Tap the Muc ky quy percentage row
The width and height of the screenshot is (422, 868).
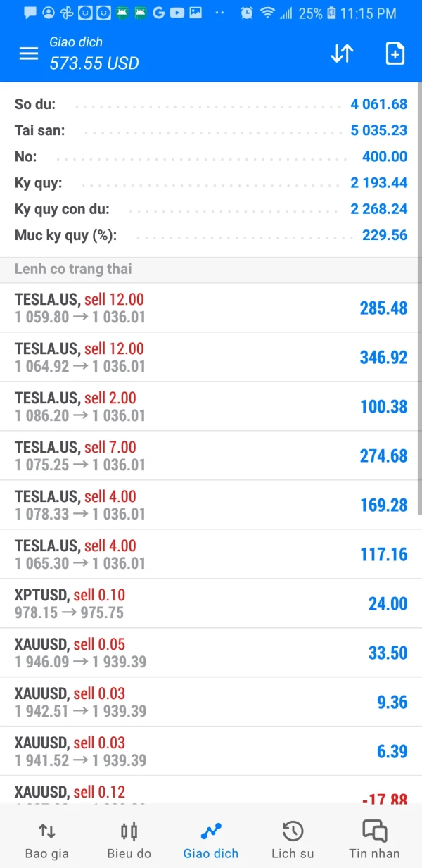[211, 235]
